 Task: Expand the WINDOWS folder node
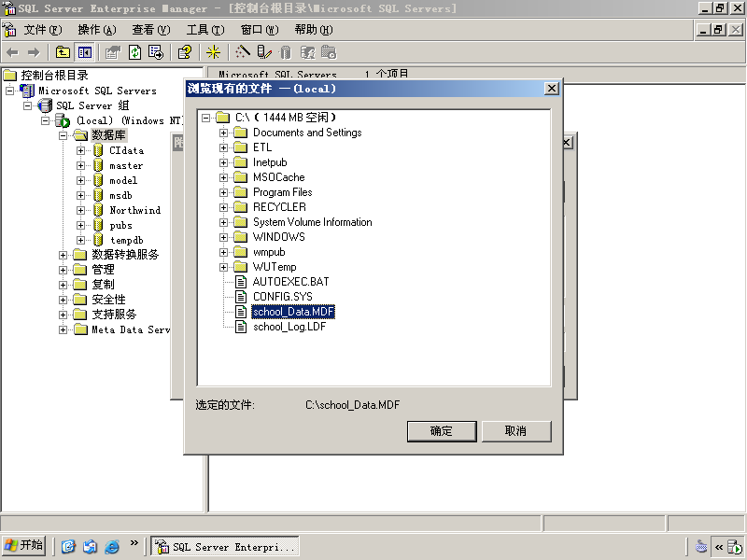[223, 237]
